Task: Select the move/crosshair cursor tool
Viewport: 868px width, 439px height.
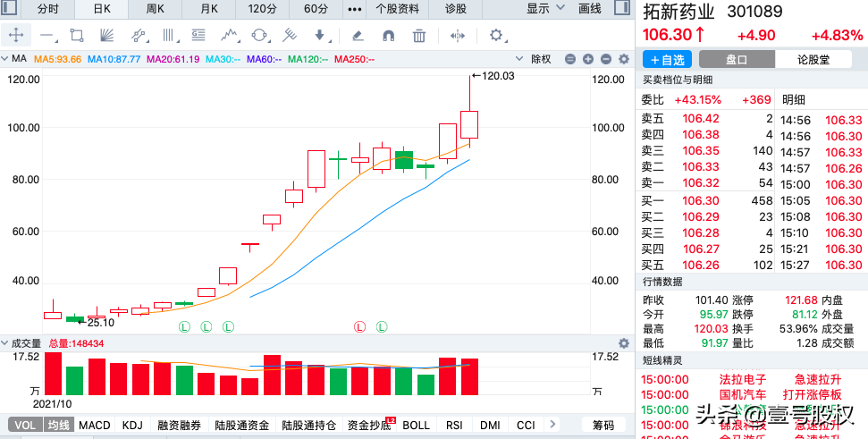Action: [x=16, y=36]
